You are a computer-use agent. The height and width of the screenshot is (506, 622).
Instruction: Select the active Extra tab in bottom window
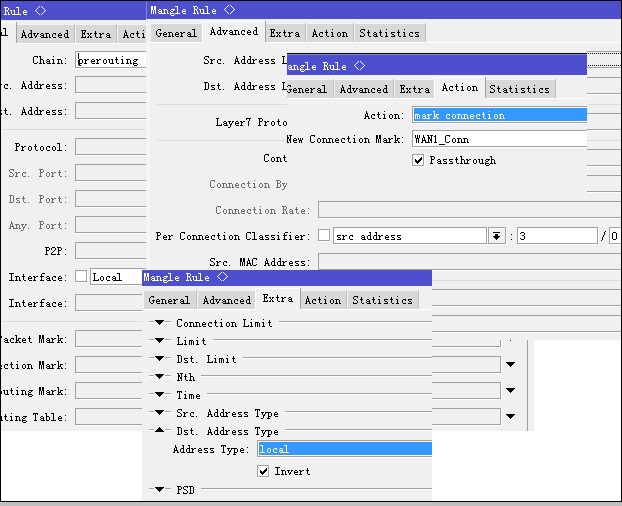(278, 299)
